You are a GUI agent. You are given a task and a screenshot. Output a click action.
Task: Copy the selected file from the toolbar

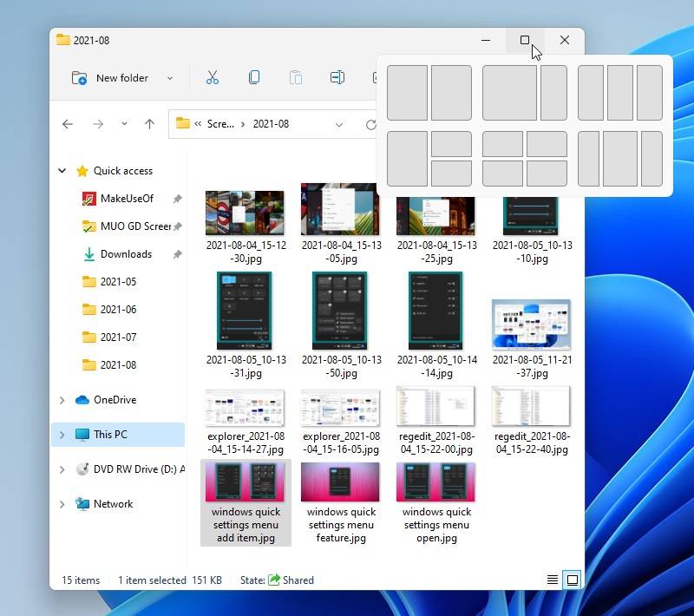(254, 77)
